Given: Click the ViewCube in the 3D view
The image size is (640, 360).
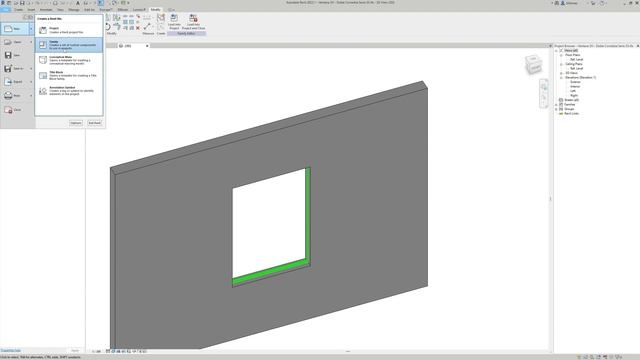Looking at the screenshot, I should pyautogui.click(x=533, y=65).
